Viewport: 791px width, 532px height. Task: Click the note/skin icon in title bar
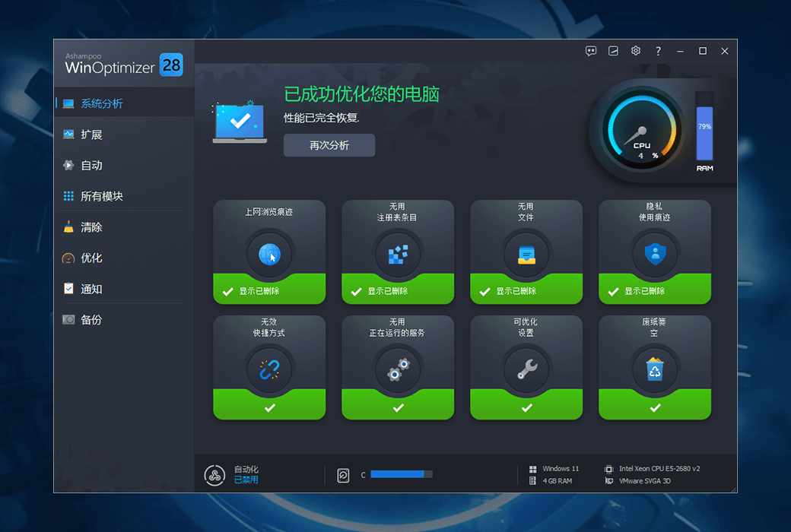pyautogui.click(x=613, y=51)
